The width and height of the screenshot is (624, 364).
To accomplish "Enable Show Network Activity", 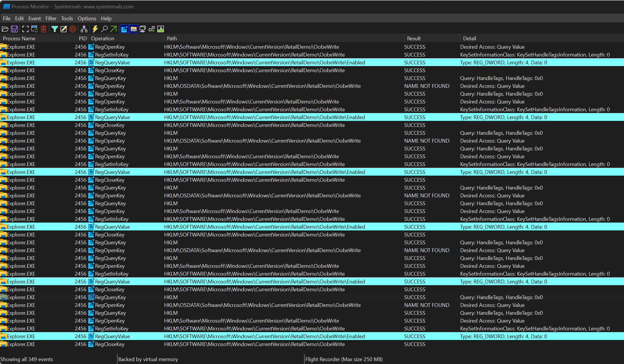I will 142,29.
